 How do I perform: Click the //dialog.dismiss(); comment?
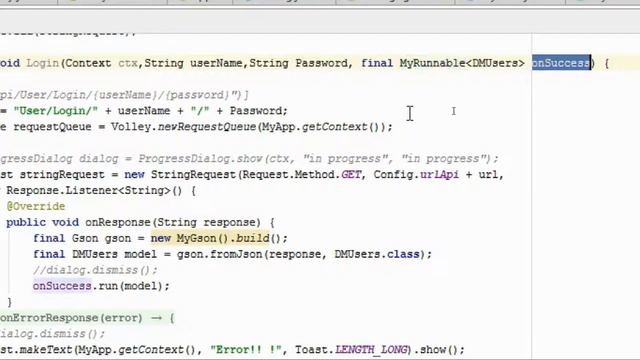click(x=95, y=270)
